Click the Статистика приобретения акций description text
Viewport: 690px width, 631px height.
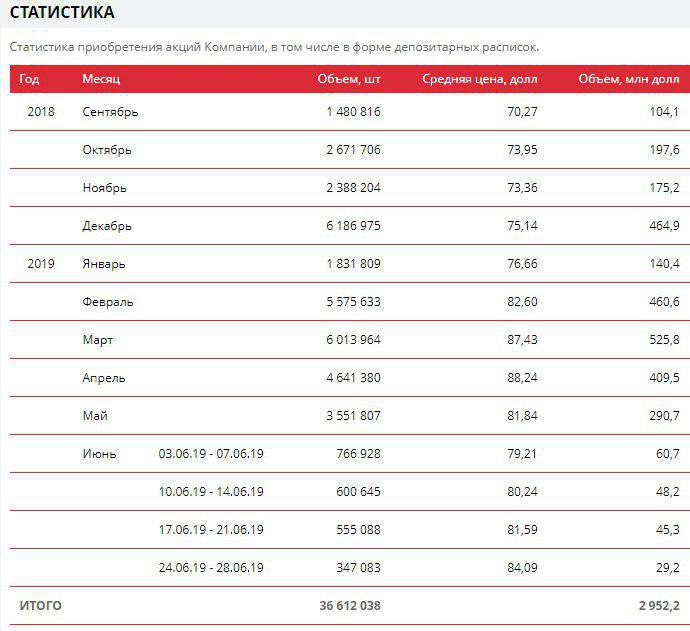coord(274,47)
